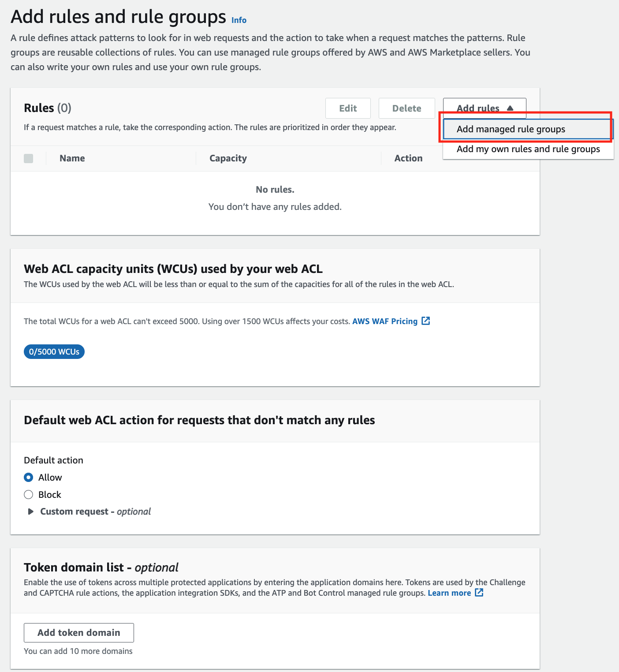Click the Learn more external link icon
Image resolution: width=619 pixels, height=672 pixels.
tap(479, 593)
